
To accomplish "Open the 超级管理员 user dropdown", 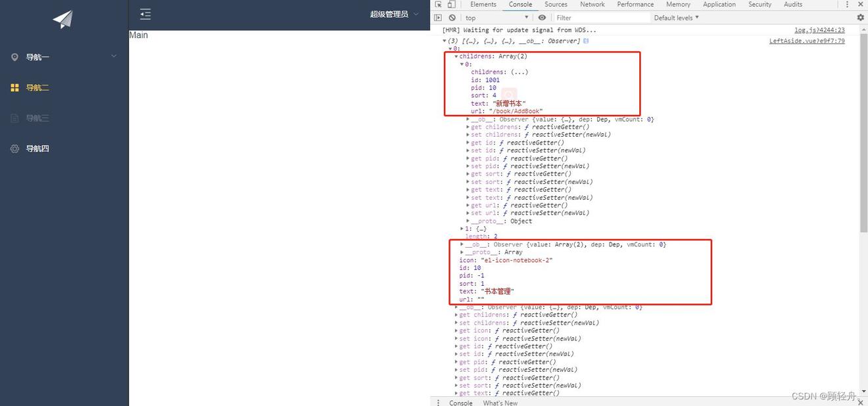I will (x=394, y=14).
